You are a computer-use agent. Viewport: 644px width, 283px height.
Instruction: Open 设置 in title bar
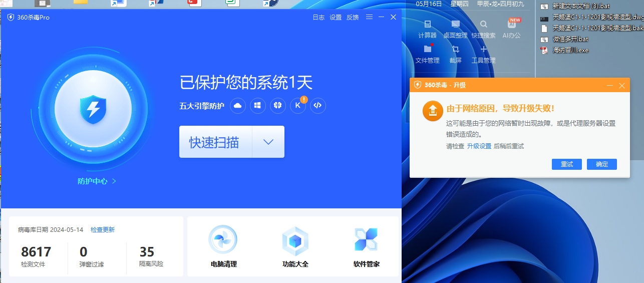[336, 17]
